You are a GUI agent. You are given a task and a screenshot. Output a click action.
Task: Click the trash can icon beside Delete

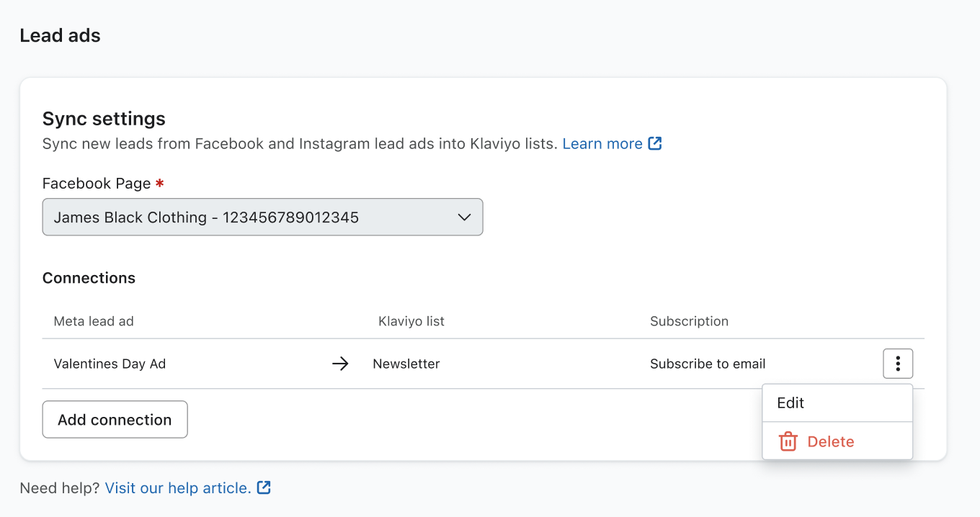pos(788,441)
